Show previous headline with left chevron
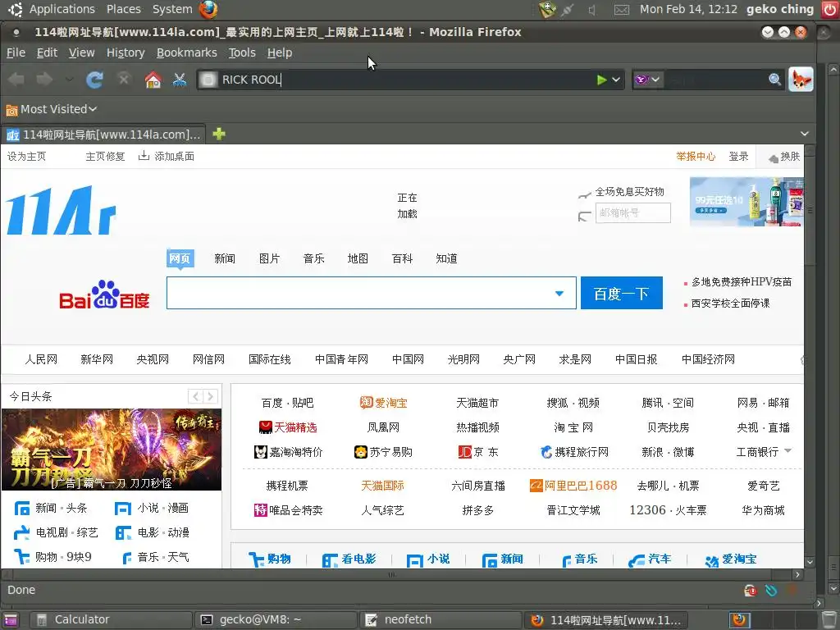This screenshot has height=630, width=840. [195, 396]
